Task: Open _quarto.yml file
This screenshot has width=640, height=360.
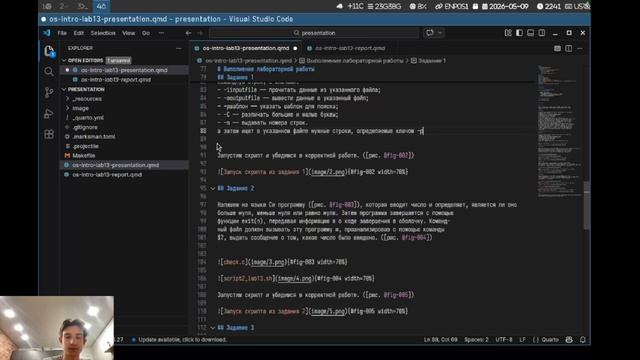Action: point(88,118)
